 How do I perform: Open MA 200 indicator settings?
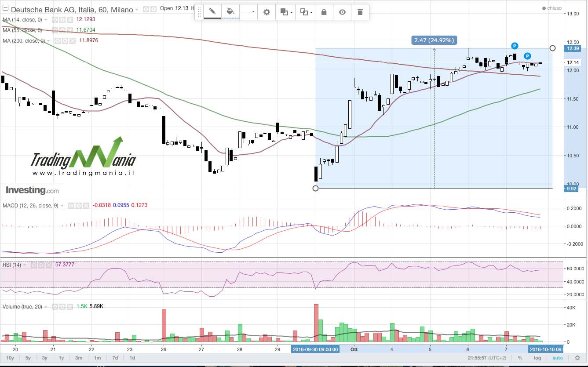tap(65, 41)
